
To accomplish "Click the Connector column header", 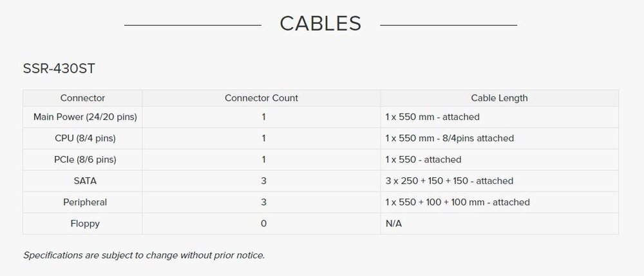I will pyautogui.click(x=82, y=98).
